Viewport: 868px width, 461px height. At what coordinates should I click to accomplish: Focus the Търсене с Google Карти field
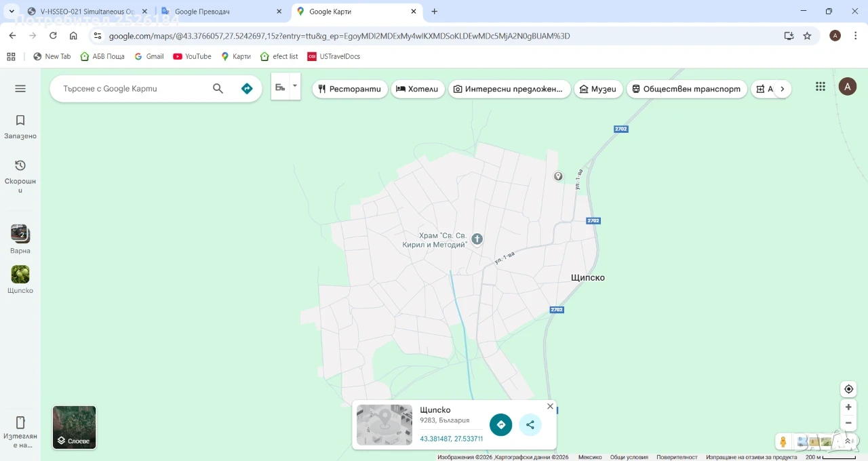pyautogui.click(x=132, y=88)
